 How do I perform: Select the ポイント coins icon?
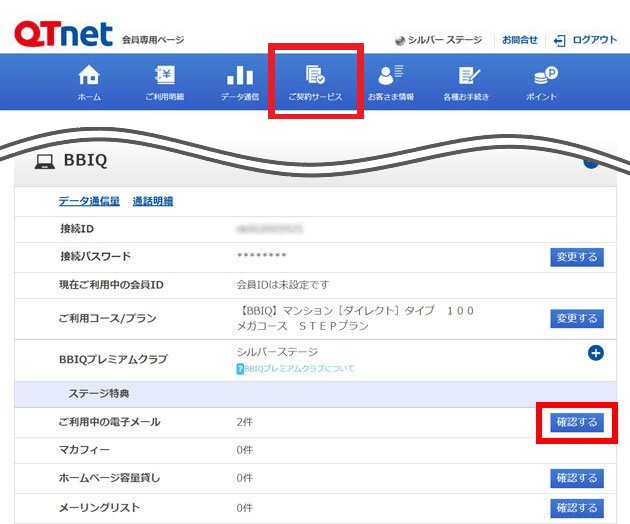coord(545,76)
